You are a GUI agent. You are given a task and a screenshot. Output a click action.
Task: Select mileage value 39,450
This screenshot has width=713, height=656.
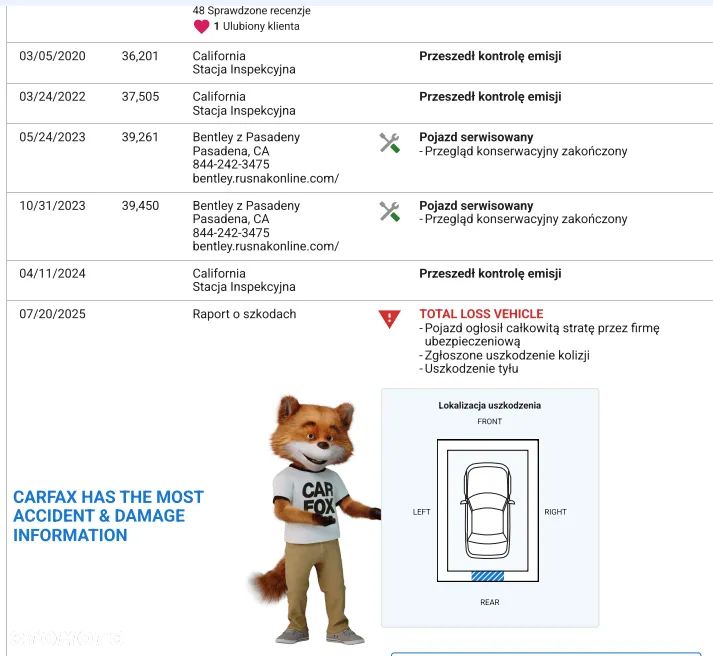[x=141, y=205]
